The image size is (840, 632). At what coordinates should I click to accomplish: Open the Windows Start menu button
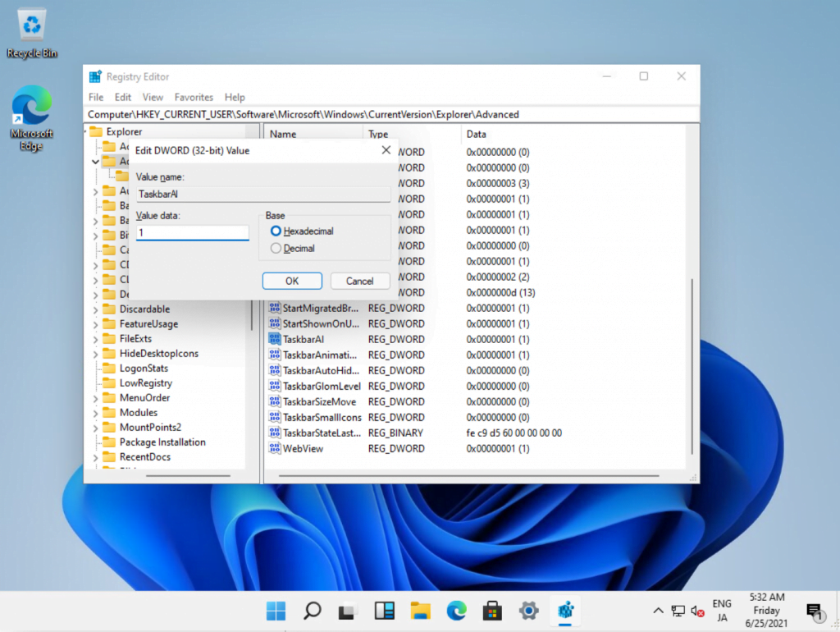point(276,611)
